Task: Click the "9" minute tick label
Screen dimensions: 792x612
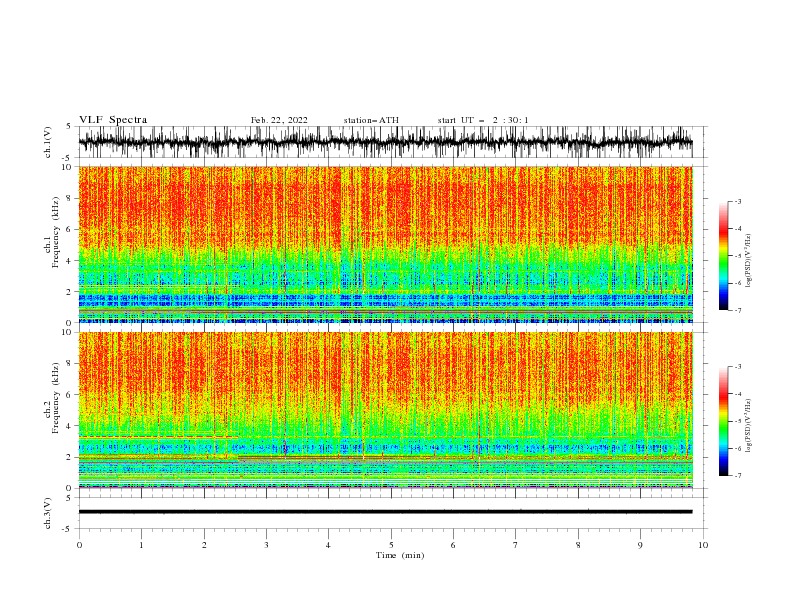Action: [x=640, y=545]
